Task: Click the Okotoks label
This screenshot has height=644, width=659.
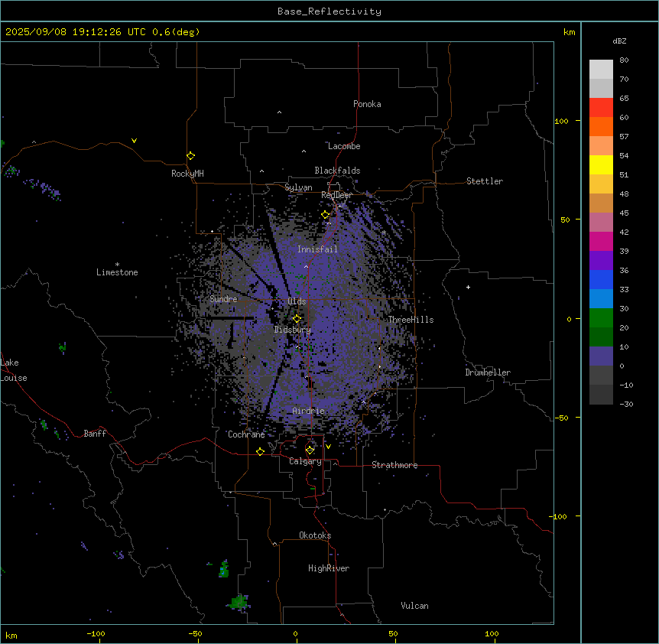Action: tap(315, 535)
